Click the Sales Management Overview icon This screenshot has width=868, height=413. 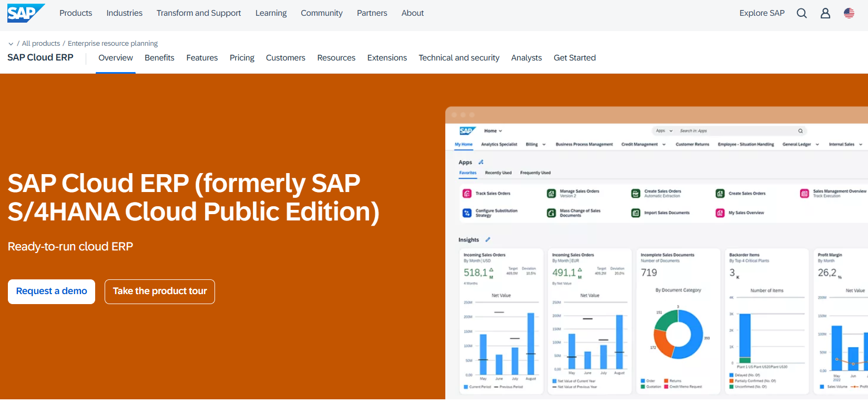[804, 194]
